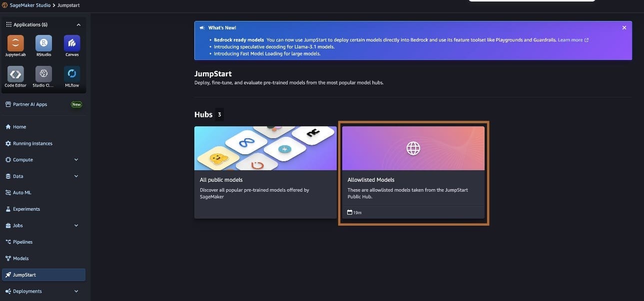This screenshot has height=301, width=644.
Task: Expand the Data menu section
Action: (76, 176)
